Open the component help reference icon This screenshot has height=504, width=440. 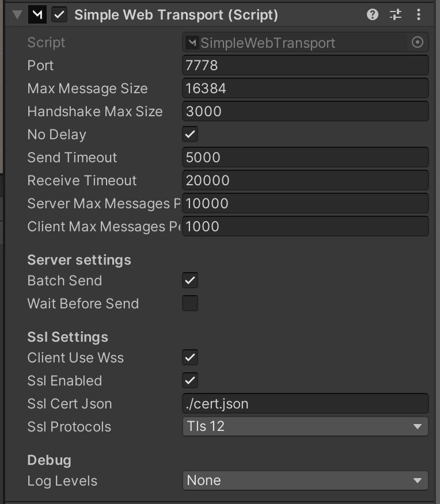[x=373, y=15]
